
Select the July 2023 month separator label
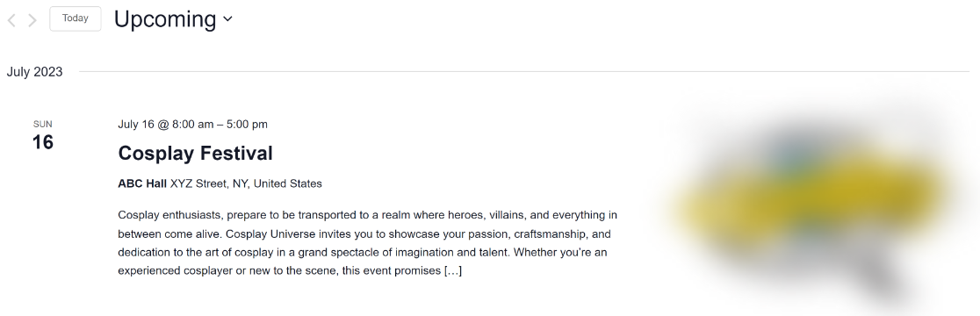click(34, 72)
